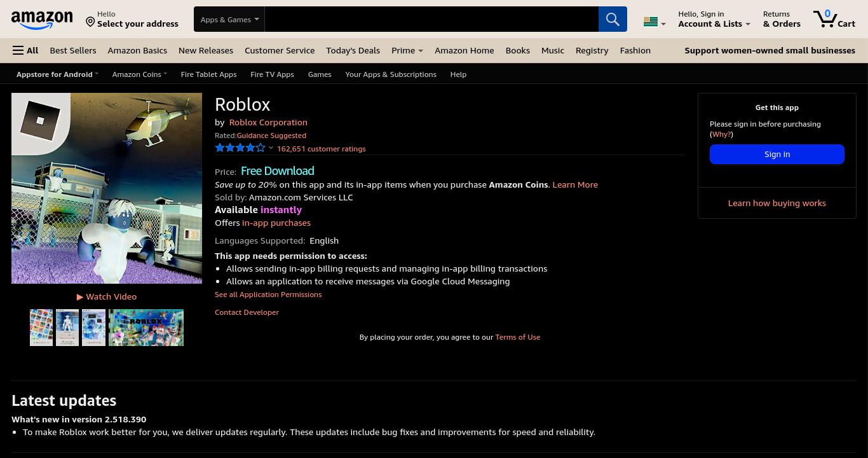Image resolution: width=868 pixels, height=458 pixels.
Task: Select the first screenshot thumbnail
Action: [41, 328]
